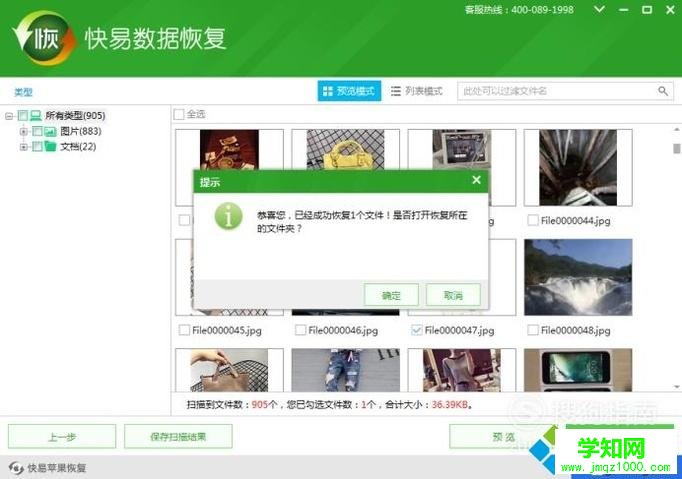Image resolution: width=682 pixels, height=479 pixels.
Task: Click the File0000045.jpg file name
Action: 227,330
